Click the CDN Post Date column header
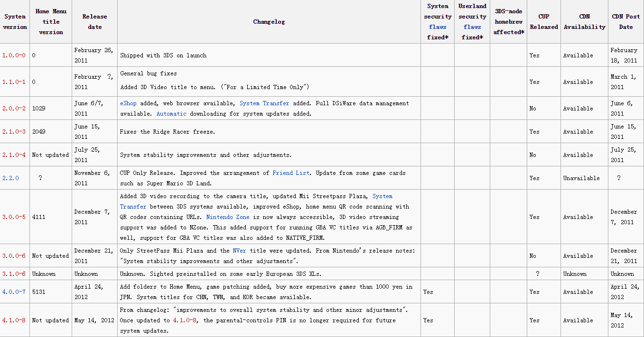Viewport: 644px width, 337px height. [626, 22]
